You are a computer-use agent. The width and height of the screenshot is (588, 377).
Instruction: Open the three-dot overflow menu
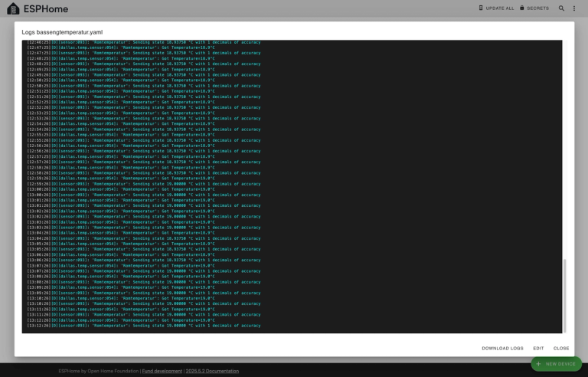pos(574,8)
